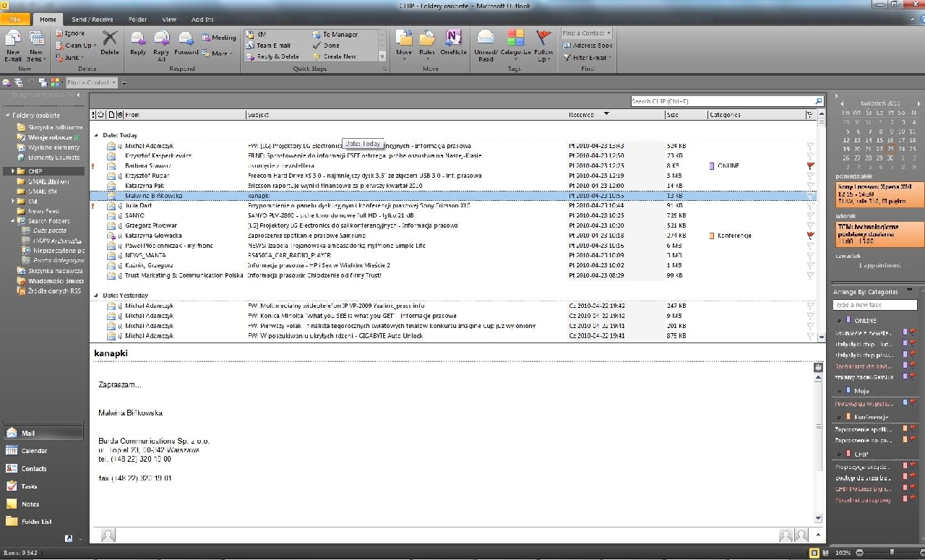Open the New Items menu
Screen dimensions: 925x560
point(36,46)
